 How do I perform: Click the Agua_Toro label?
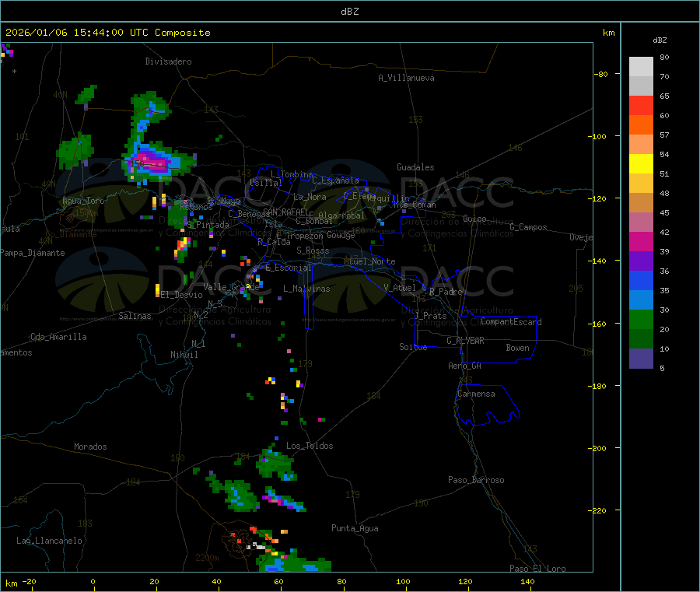(x=83, y=201)
